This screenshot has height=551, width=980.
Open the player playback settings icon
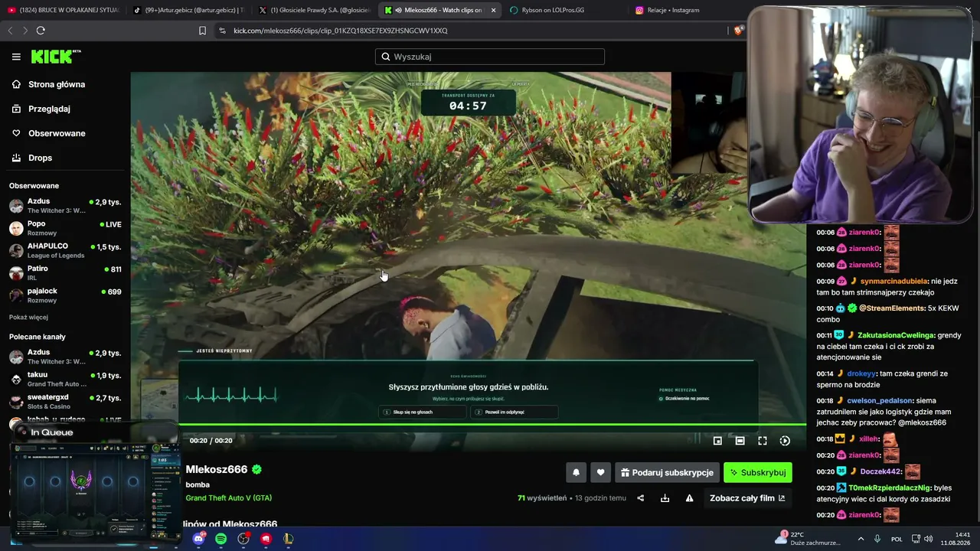785,441
